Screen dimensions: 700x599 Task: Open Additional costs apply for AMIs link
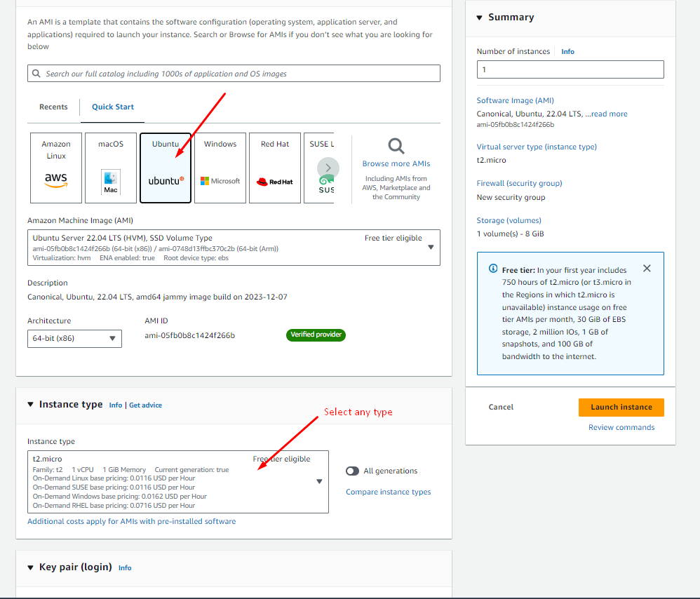132,521
